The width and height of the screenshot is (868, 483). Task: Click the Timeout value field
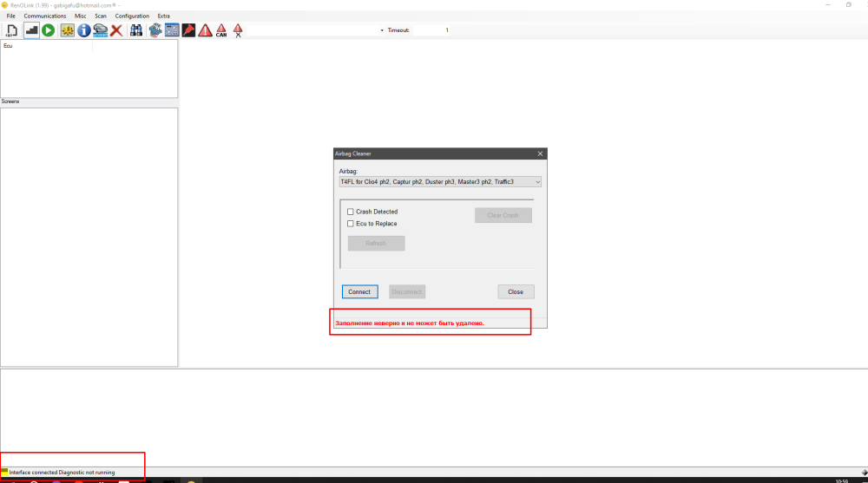[x=431, y=30]
